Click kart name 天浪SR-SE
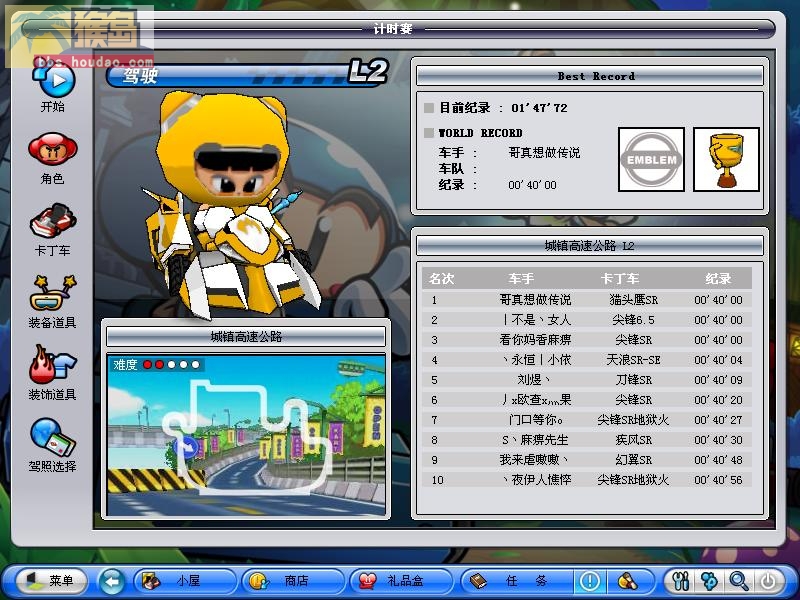 (x=633, y=360)
